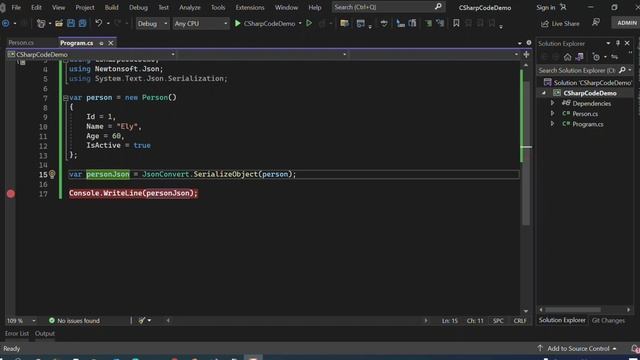This screenshot has width=640, height=360.
Task: Open the Project menu
Action: 84,7
